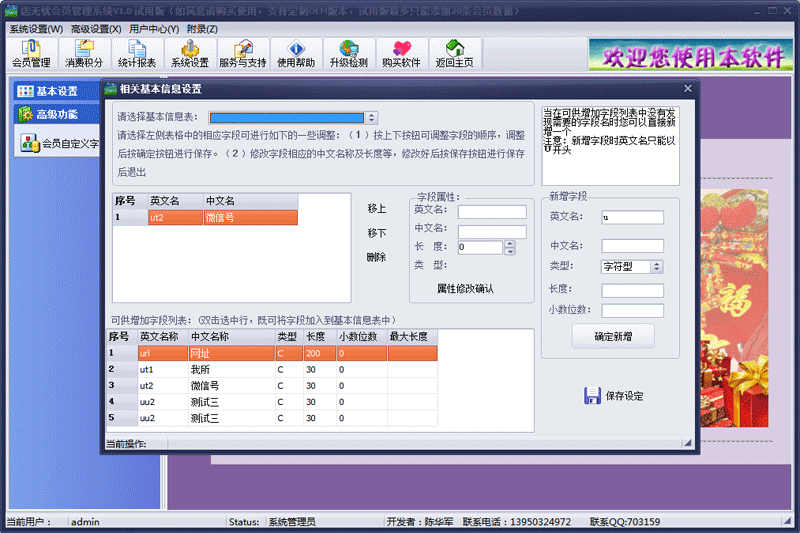Open 统计报表 toolbar icon
This screenshot has width=800, height=533.
[x=137, y=54]
